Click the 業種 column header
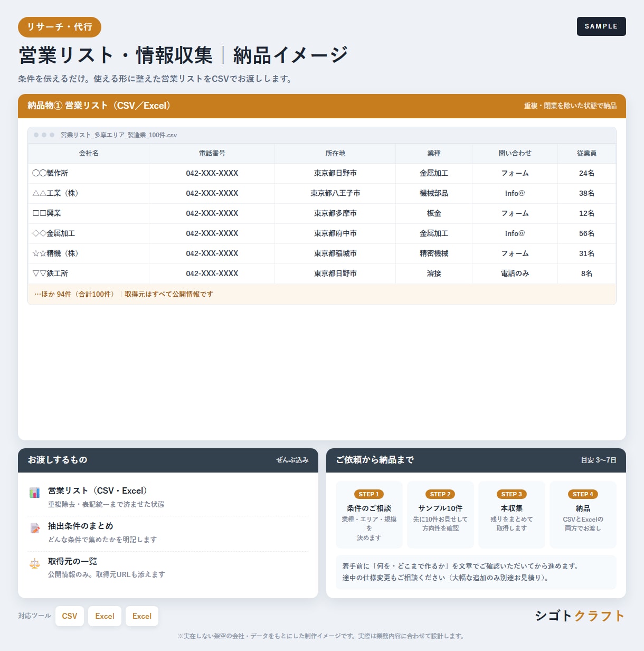This screenshot has height=651, width=644. (x=434, y=153)
